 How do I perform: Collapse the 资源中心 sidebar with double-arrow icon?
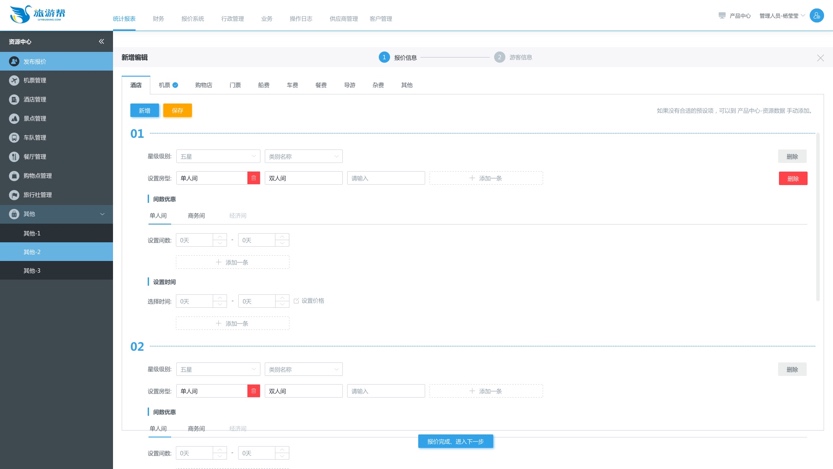tap(101, 42)
